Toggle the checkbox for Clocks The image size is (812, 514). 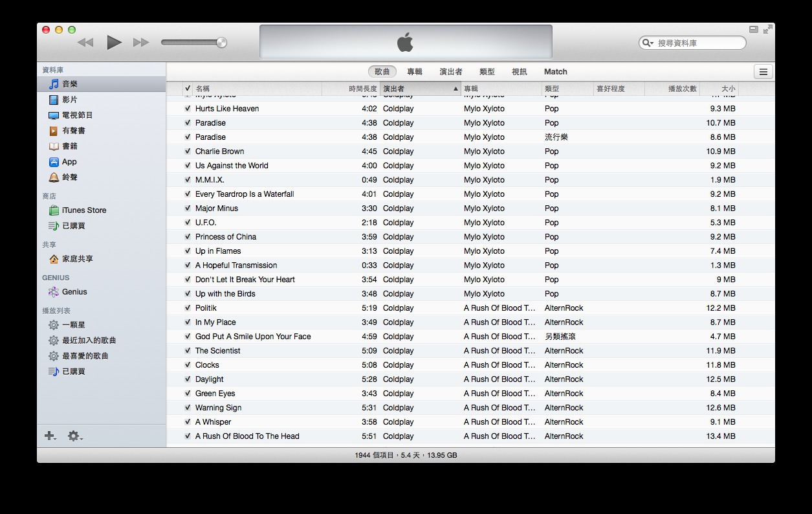click(x=188, y=365)
